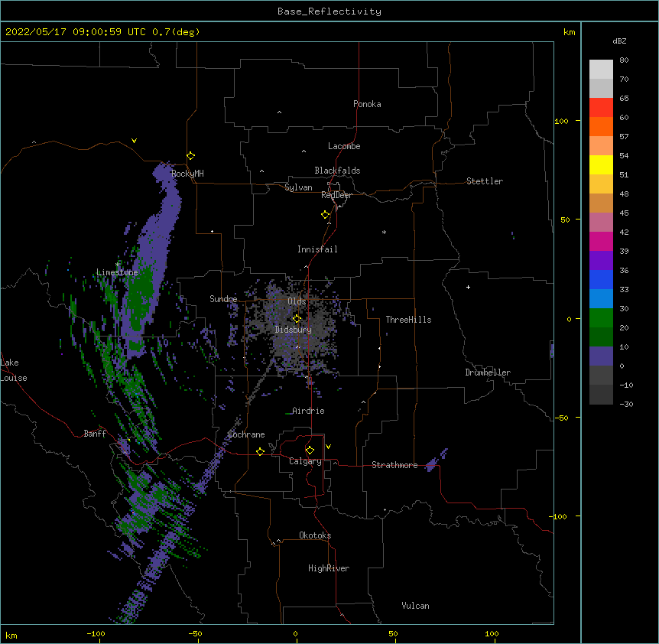Click the Calgary label

click(x=305, y=461)
